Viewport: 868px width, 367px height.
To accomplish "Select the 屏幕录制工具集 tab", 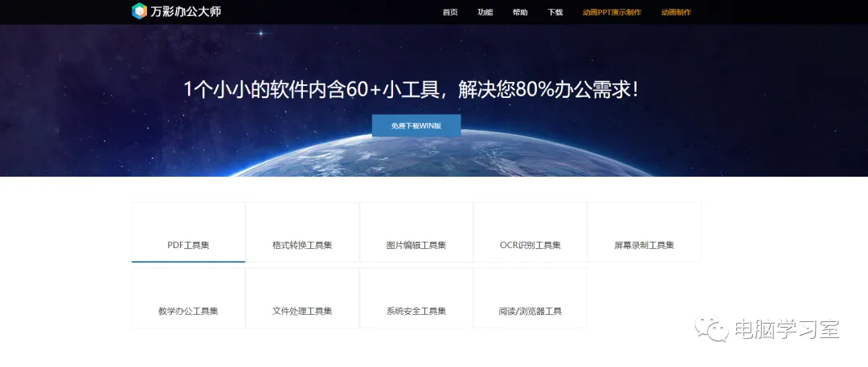I will (645, 232).
